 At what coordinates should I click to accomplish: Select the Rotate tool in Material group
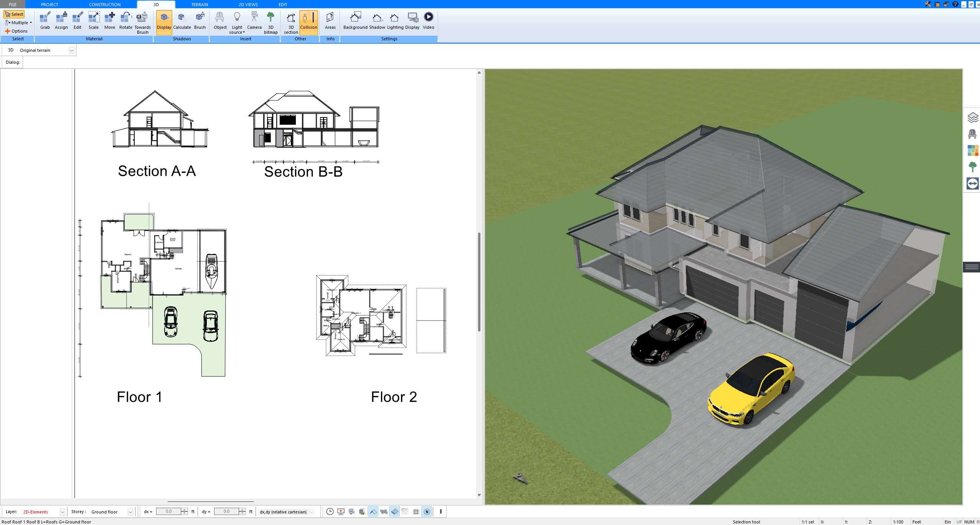coord(125,21)
